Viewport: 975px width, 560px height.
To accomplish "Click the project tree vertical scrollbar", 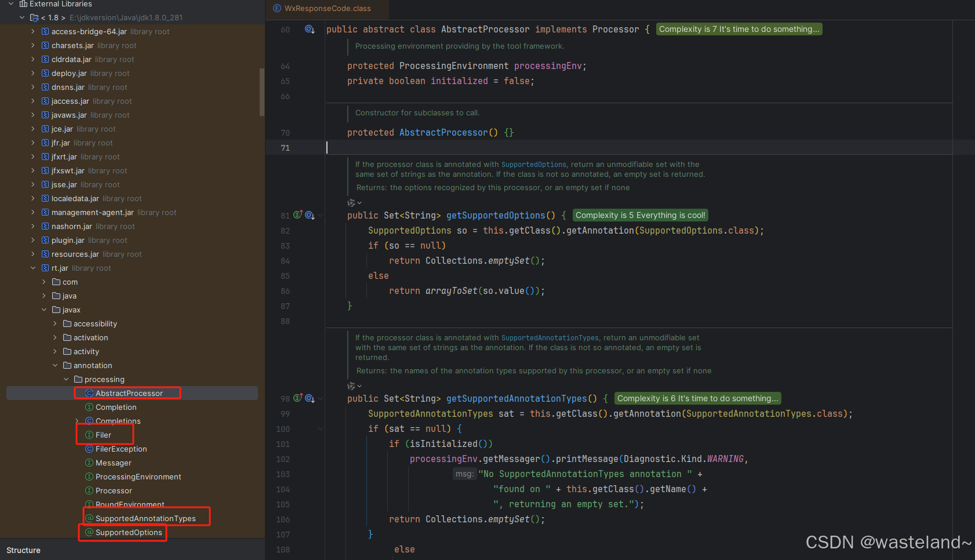I will coord(262,93).
